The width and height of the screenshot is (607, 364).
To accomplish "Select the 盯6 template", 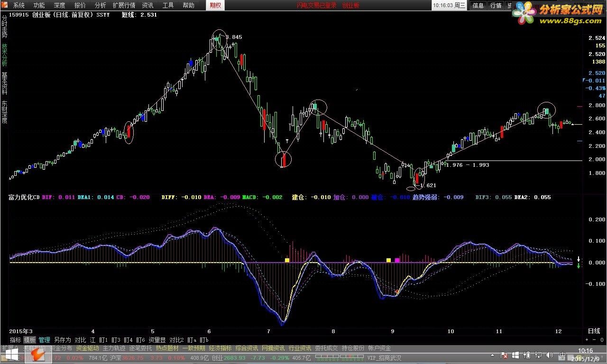I will [140, 340].
